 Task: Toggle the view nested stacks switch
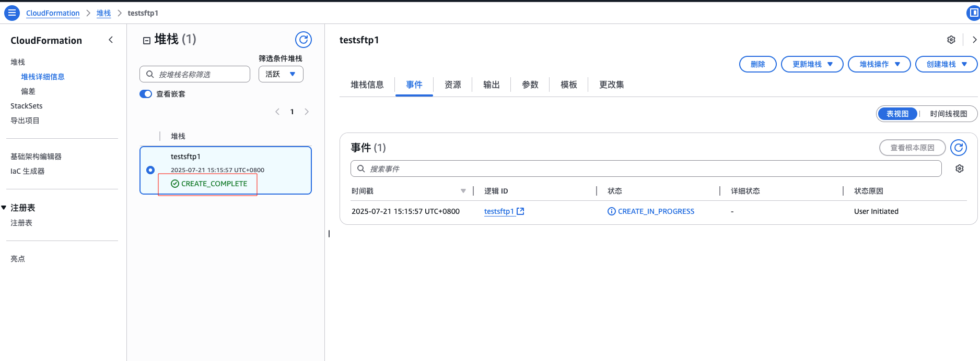[146, 94]
